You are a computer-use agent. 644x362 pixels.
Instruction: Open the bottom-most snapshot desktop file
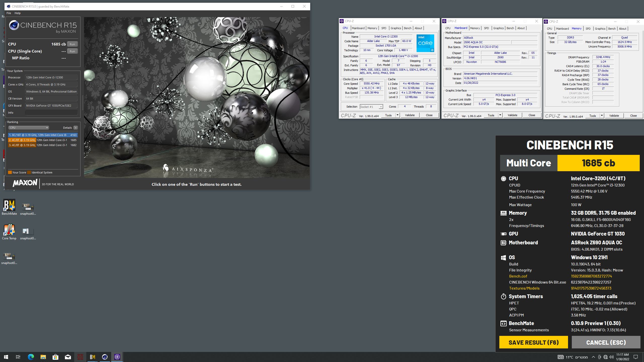(x=9, y=258)
